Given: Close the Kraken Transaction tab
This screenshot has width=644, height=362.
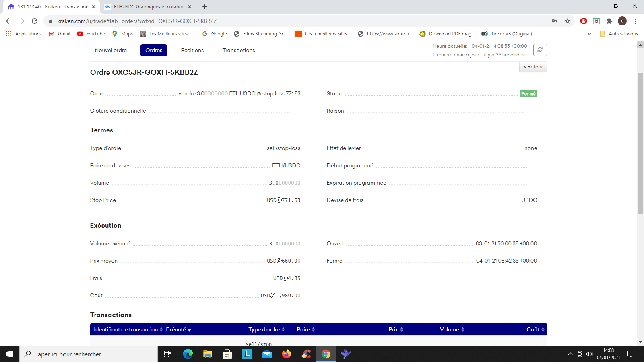Looking at the screenshot, I should pyautogui.click(x=93, y=7).
